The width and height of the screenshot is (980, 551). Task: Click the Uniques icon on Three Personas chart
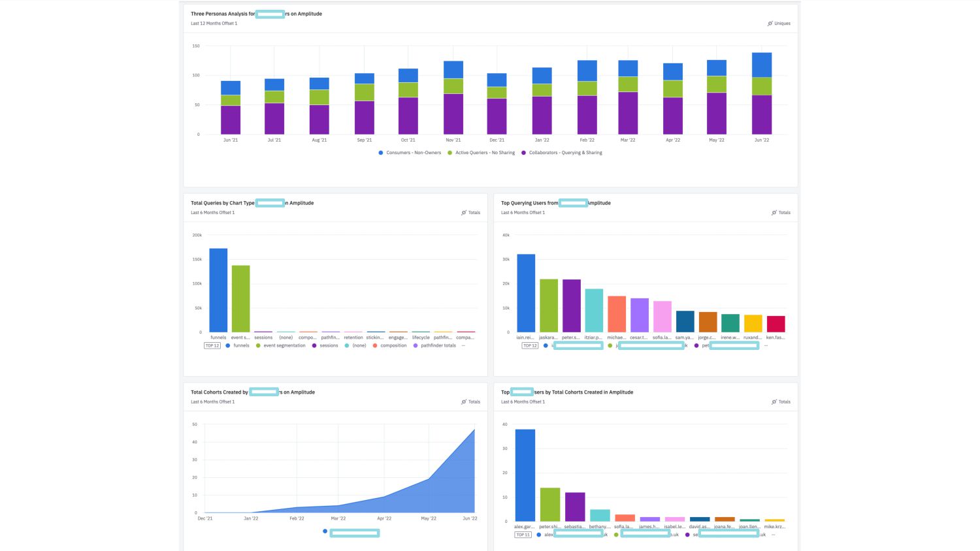(770, 24)
